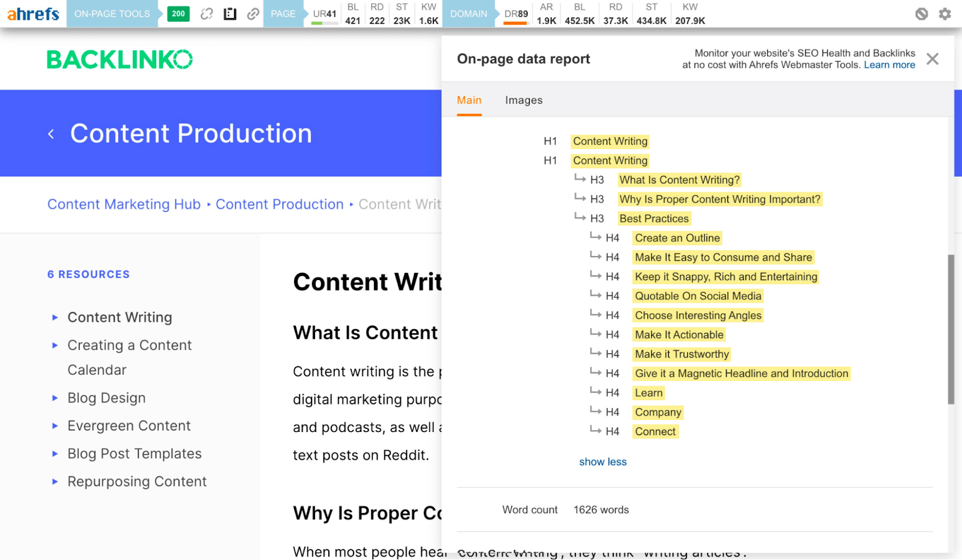The height and width of the screenshot is (560, 962).
Task: Select the Main tab
Action: coord(469,100)
